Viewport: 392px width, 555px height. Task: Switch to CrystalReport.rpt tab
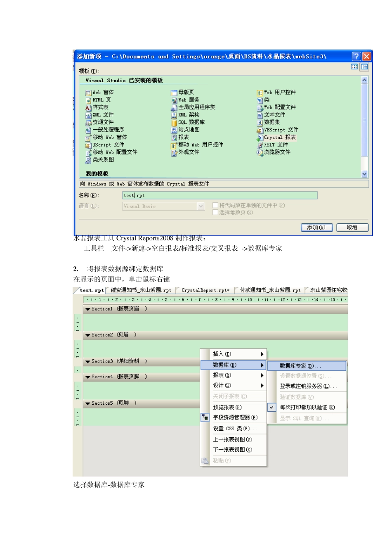205,290
